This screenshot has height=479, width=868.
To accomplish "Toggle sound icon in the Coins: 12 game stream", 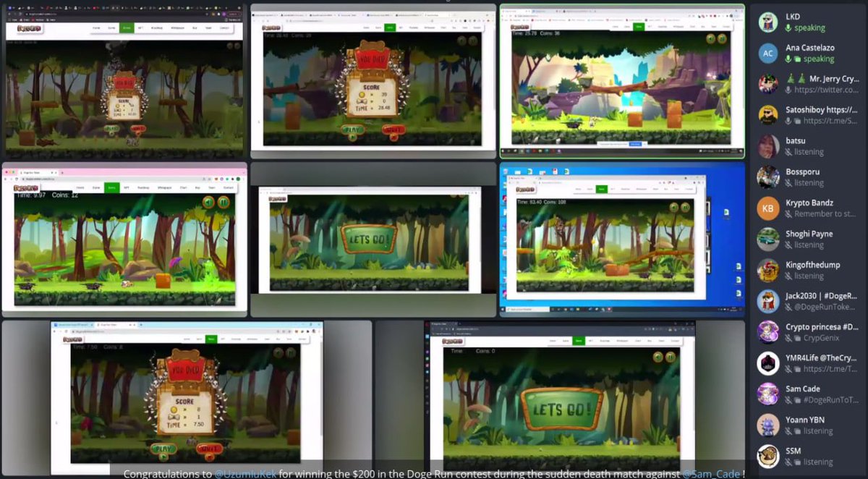I will (208, 202).
